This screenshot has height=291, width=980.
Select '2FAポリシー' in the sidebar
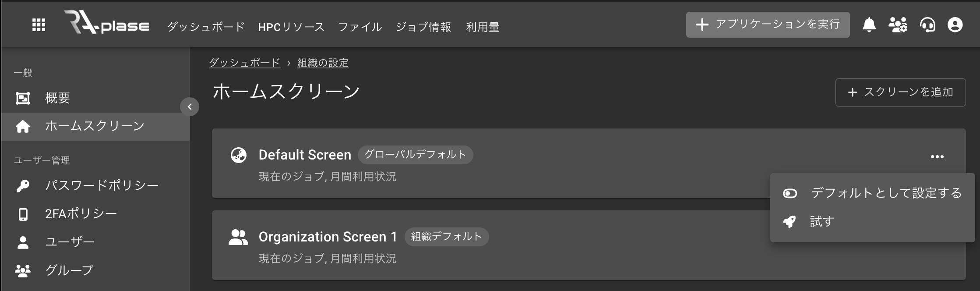pos(81,214)
